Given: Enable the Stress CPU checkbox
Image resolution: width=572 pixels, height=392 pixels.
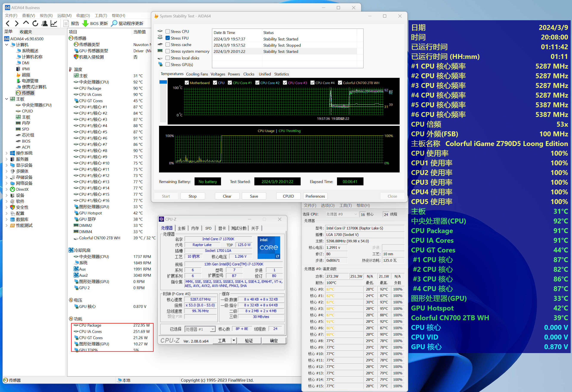Looking at the screenshot, I should [x=168, y=31].
